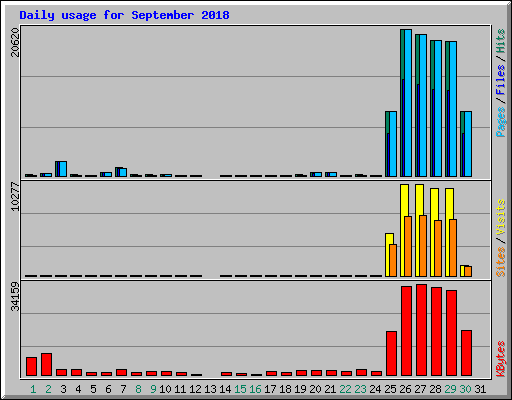Click day 28 on the x-axis
The width and height of the screenshot is (512, 400).
coord(435,389)
